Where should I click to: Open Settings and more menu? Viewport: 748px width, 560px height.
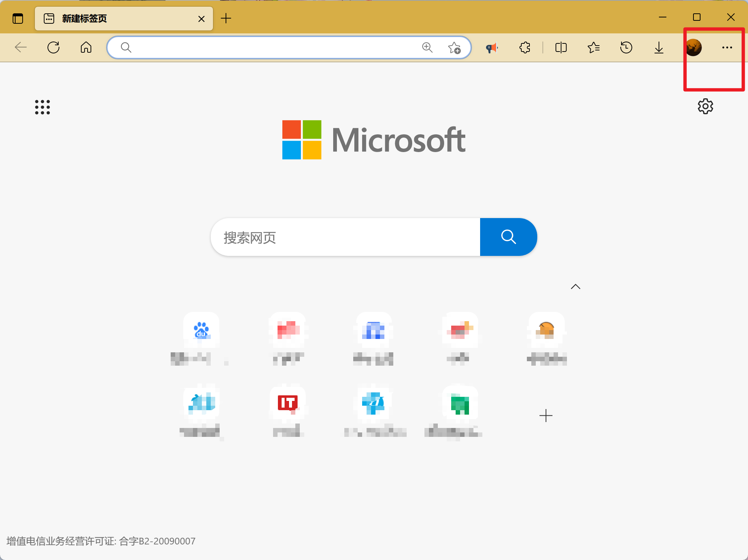pos(727,47)
